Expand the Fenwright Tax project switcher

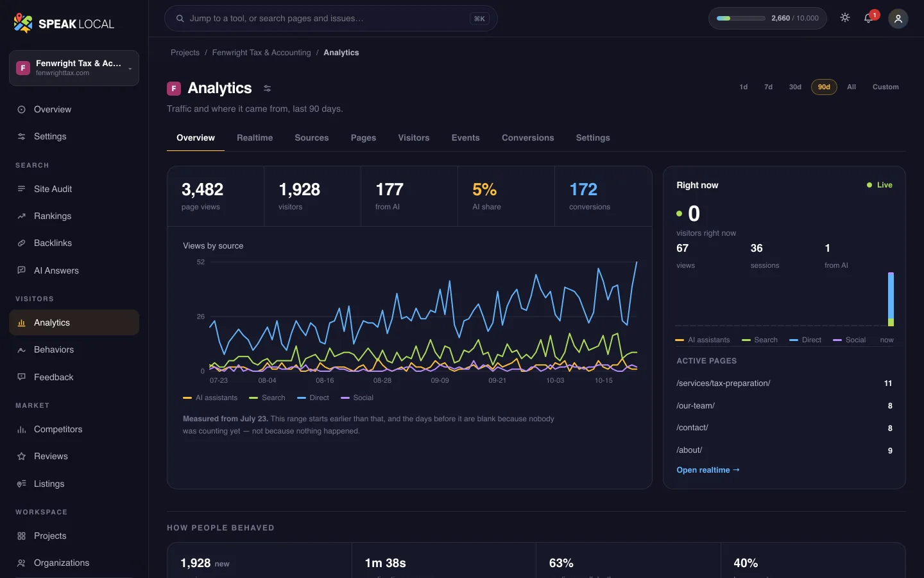[x=74, y=68]
